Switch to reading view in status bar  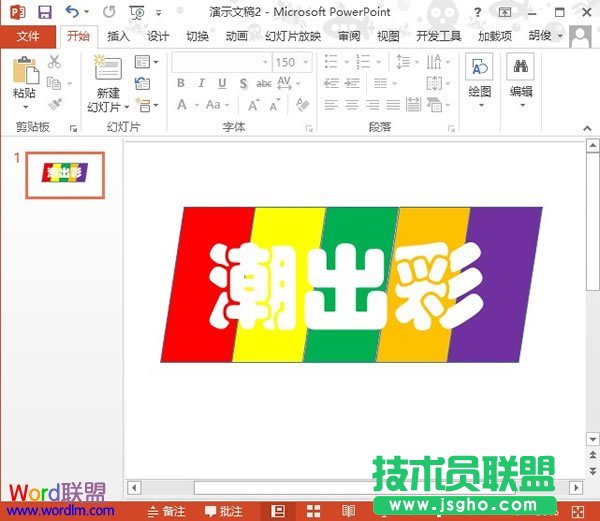pyautogui.click(x=348, y=511)
